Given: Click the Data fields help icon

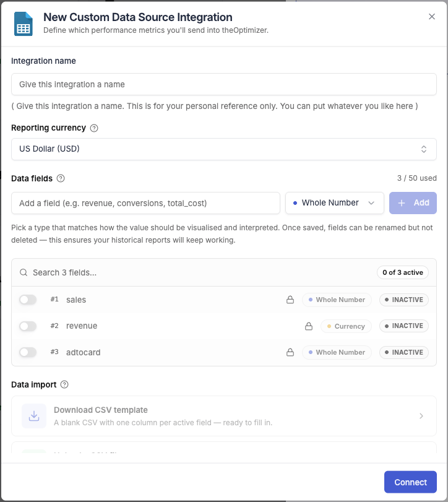Looking at the screenshot, I should pos(61,178).
